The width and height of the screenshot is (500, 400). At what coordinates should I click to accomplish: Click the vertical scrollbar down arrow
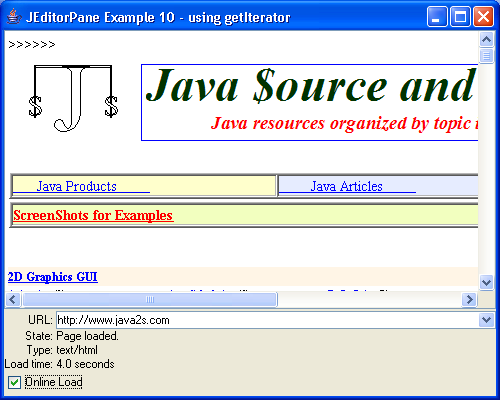click(x=486, y=283)
